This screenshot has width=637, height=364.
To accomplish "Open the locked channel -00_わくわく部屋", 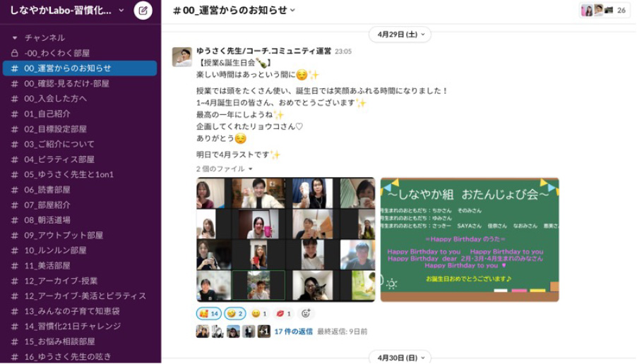I will (80, 53).
